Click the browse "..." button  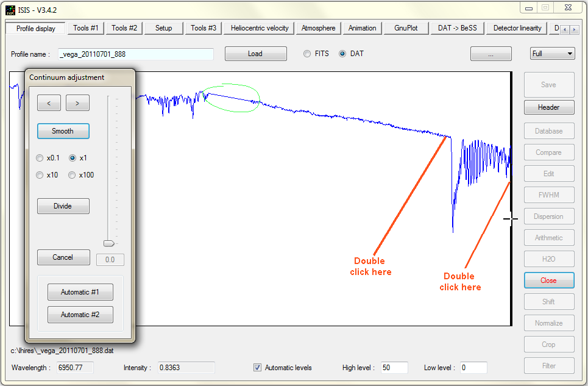tap(491, 54)
